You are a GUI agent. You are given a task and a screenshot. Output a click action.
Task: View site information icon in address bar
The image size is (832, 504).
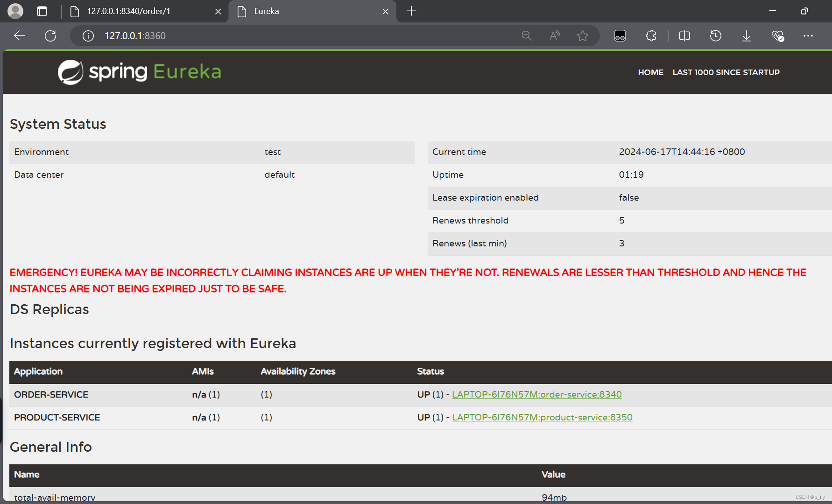tap(88, 36)
